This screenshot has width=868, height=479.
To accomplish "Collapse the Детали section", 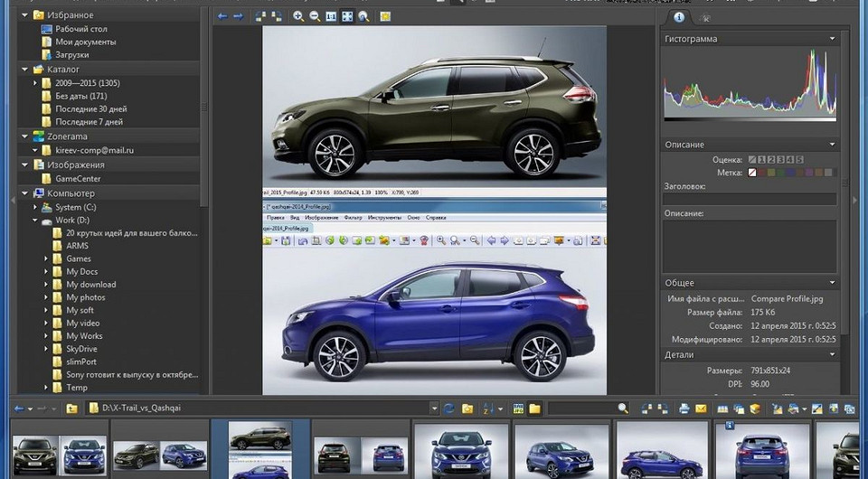I will pos(832,354).
